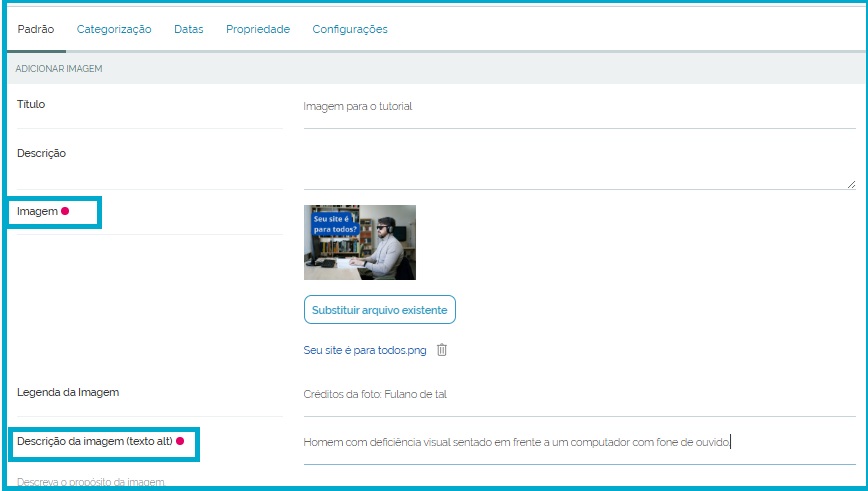This screenshot has height=491, width=868.
Task: Delete file using the trash icon
Action: tap(442, 350)
